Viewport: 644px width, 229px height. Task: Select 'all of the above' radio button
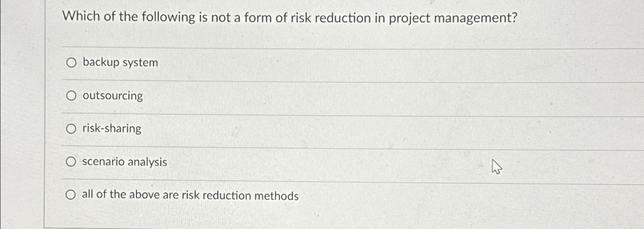tap(70, 195)
